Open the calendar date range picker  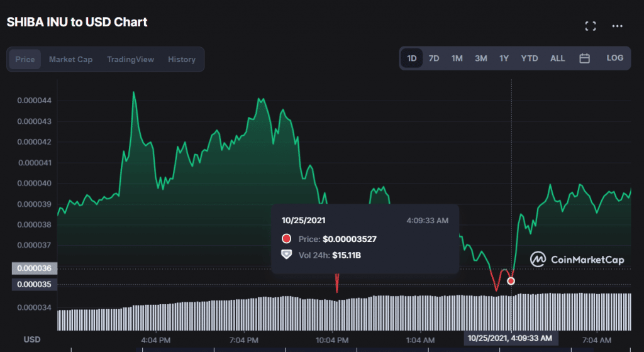(x=584, y=58)
